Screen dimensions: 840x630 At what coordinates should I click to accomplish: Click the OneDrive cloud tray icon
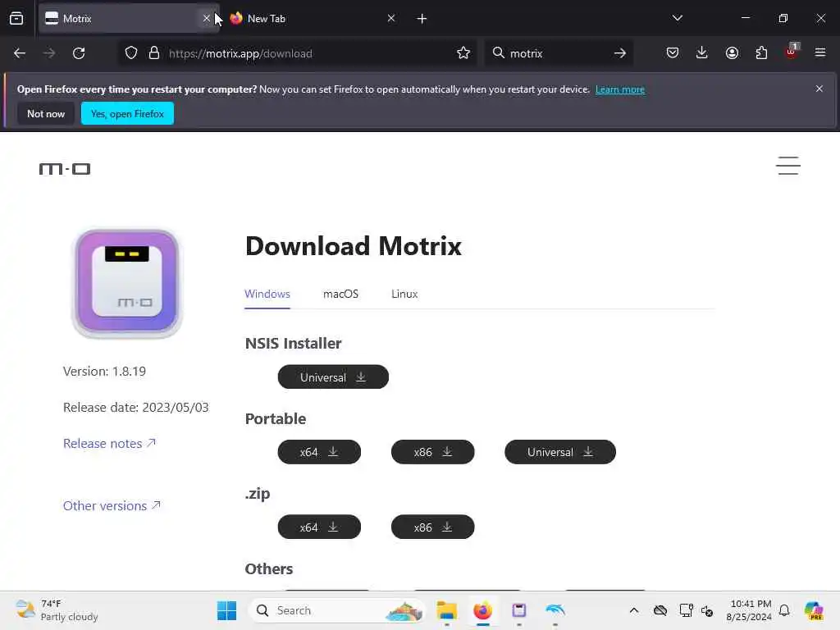[x=660, y=610]
